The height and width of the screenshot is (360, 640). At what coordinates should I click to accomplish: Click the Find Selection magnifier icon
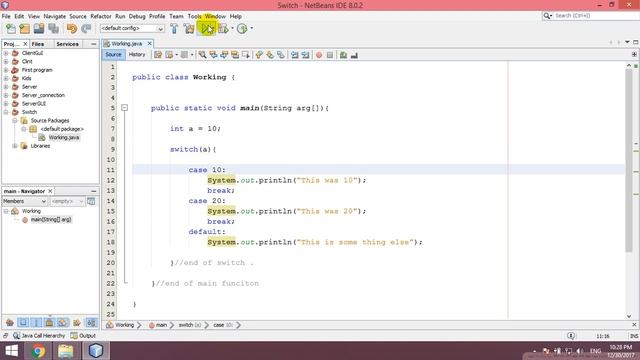pos(202,55)
